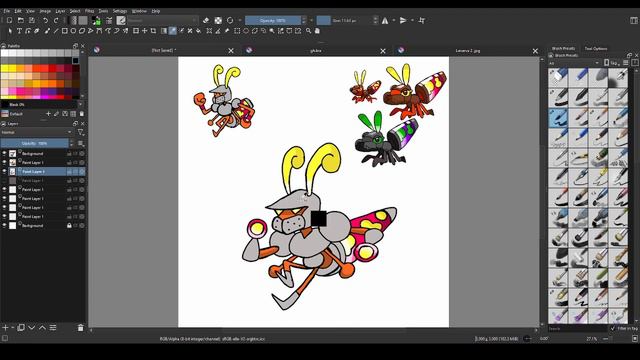Image resolution: width=640 pixels, height=360 pixels.
Task: Select the Move tool cross icon
Action: (x=144, y=31)
